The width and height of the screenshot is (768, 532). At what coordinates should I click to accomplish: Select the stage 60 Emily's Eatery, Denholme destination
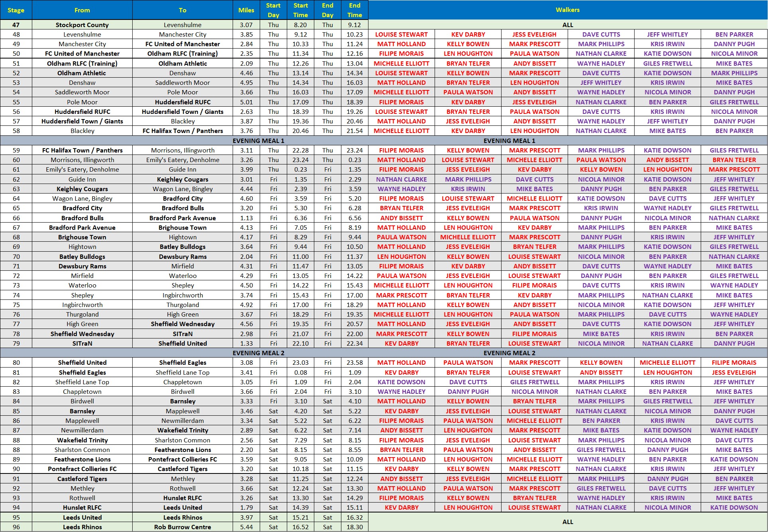(x=182, y=160)
